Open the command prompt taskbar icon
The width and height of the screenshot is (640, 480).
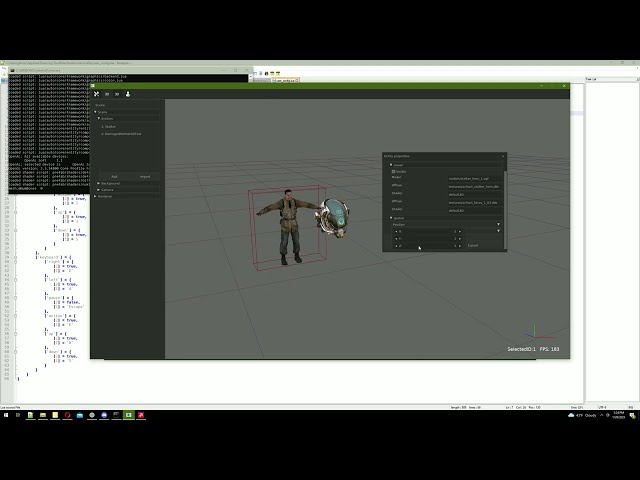pyautogui.click(x=116, y=415)
